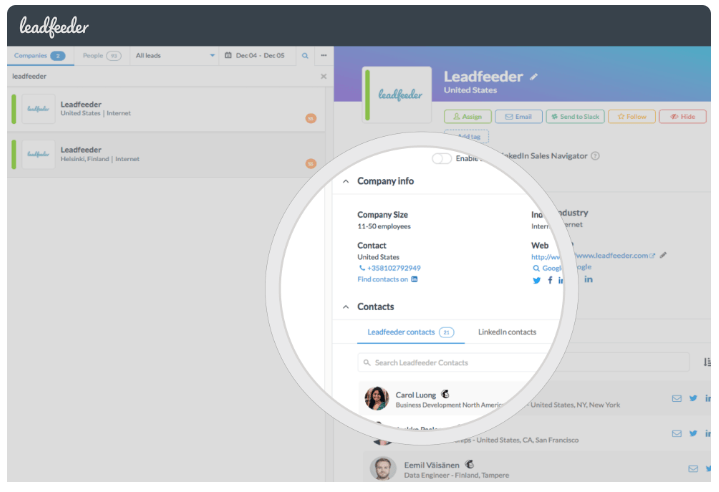Click the Assign button

(468, 116)
